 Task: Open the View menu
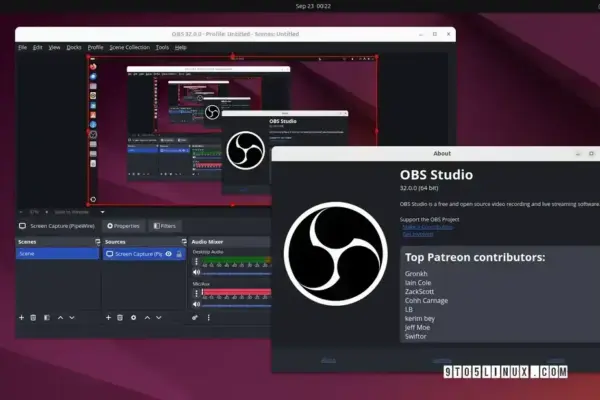(x=54, y=47)
